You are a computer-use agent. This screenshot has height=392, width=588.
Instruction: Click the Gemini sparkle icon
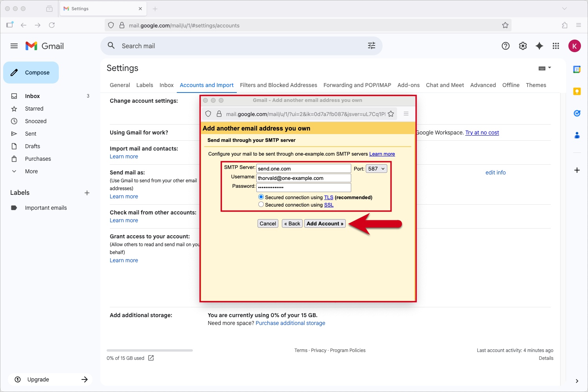(539, 46)
